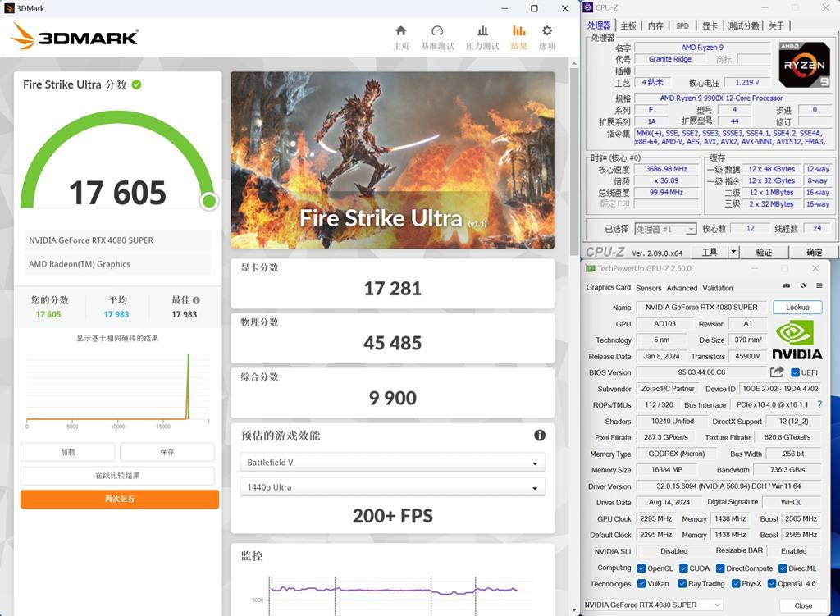This screenshot has height=616, width=840.
Task: Toggle the OpenCL computing checkbox
Action: (x=641, y=568)
